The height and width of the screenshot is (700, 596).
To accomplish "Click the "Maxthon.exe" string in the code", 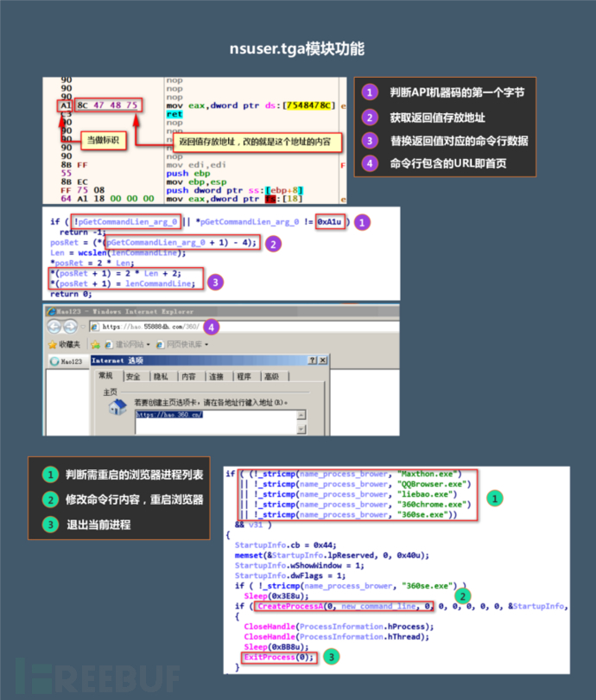I will point(427,474).
